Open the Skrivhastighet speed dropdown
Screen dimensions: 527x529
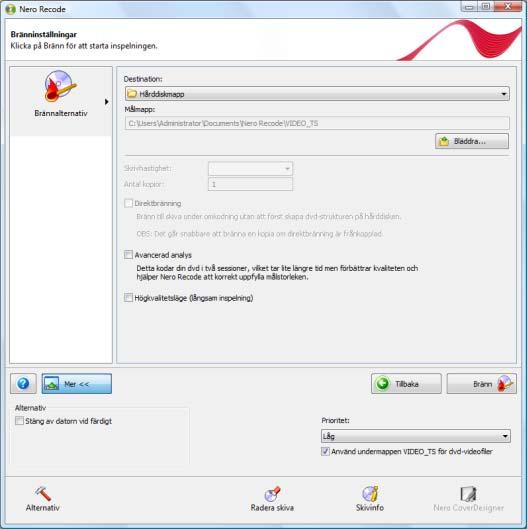(x=250, y=168)
